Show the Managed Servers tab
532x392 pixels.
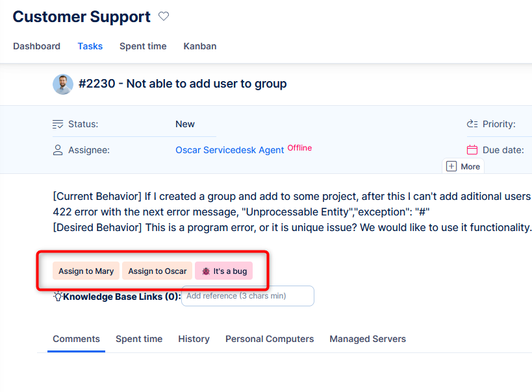coord(368,339)
